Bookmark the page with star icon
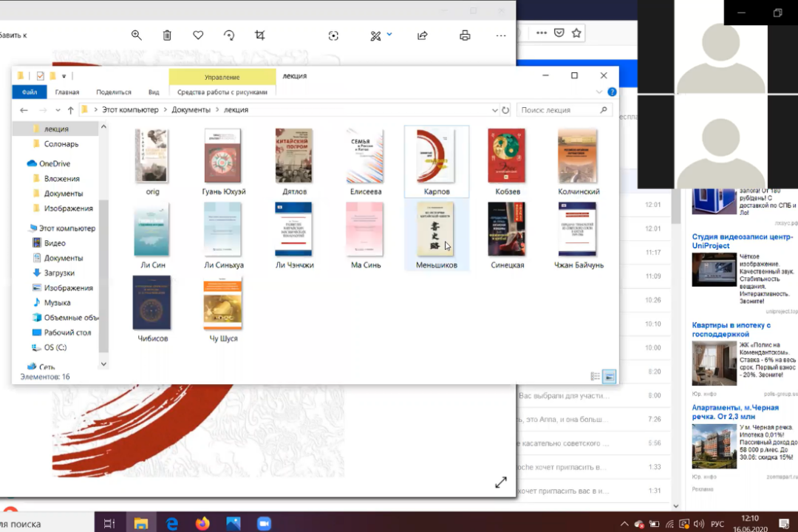The height and width of the screenshot is (532, 798). tap(576, 33)
